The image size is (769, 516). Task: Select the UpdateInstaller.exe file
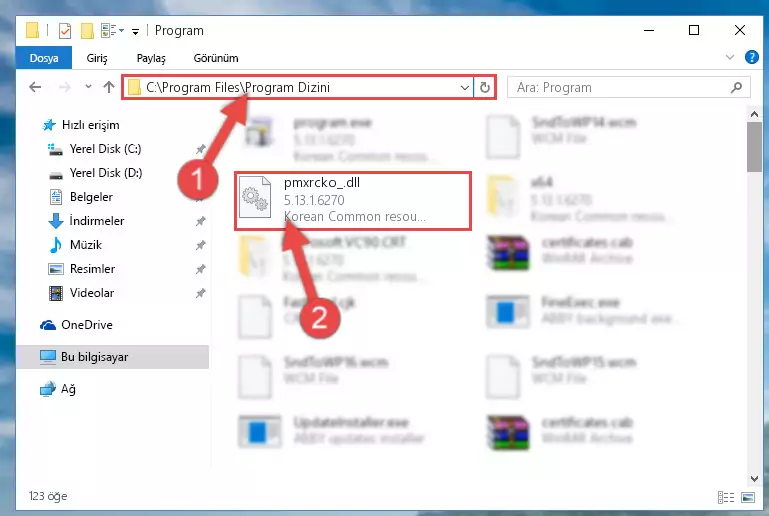tap(333, 430)
